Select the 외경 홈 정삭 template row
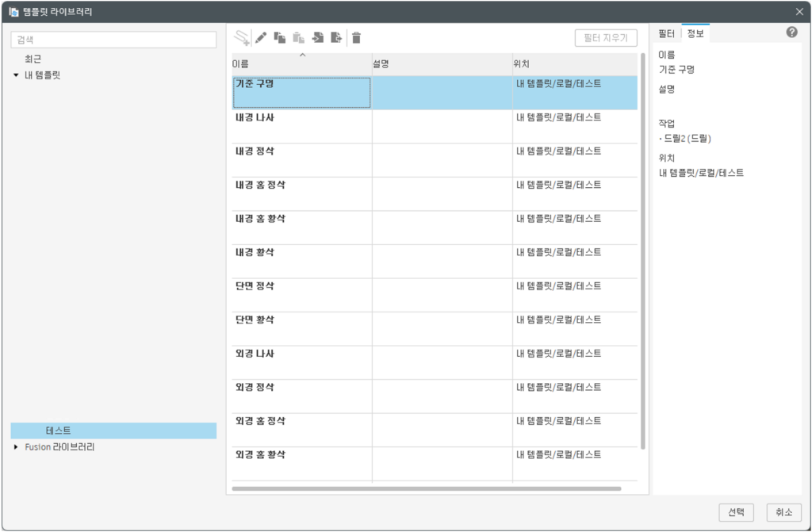The height and width of the screenshot is (532, 812). click(435, 430)
